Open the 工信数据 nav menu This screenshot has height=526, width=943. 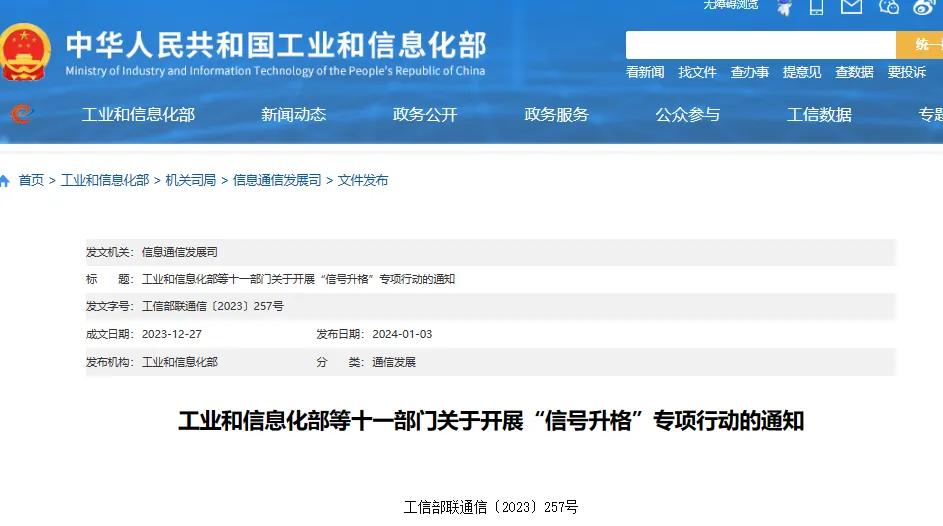(819, 114)
